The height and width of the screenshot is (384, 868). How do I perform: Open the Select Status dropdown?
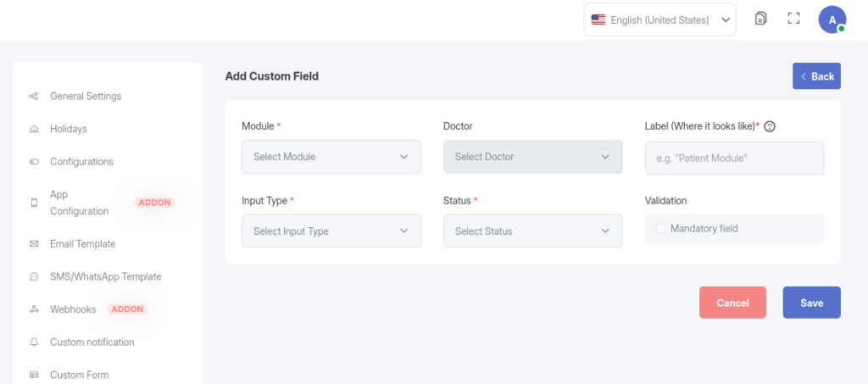(x=532, y=231)
